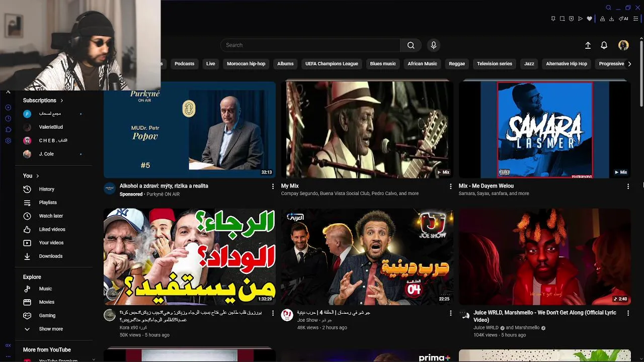
Task: Open options for Juice WRLD video
Action: coord(628,313)
